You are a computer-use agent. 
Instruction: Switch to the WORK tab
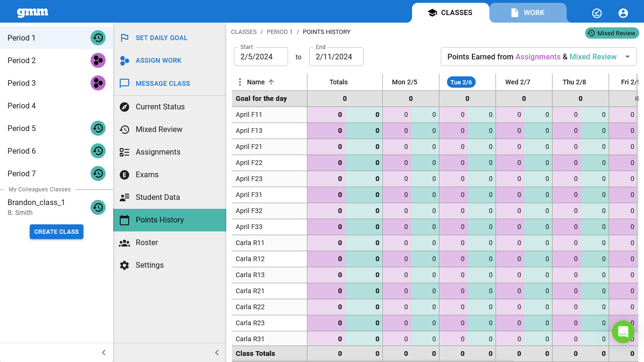point(528,13)
